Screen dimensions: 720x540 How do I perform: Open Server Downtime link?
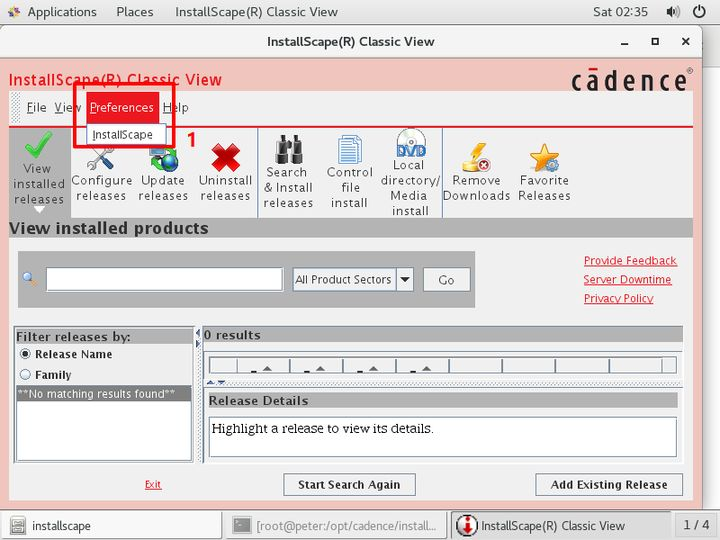[x=627, y=280]
